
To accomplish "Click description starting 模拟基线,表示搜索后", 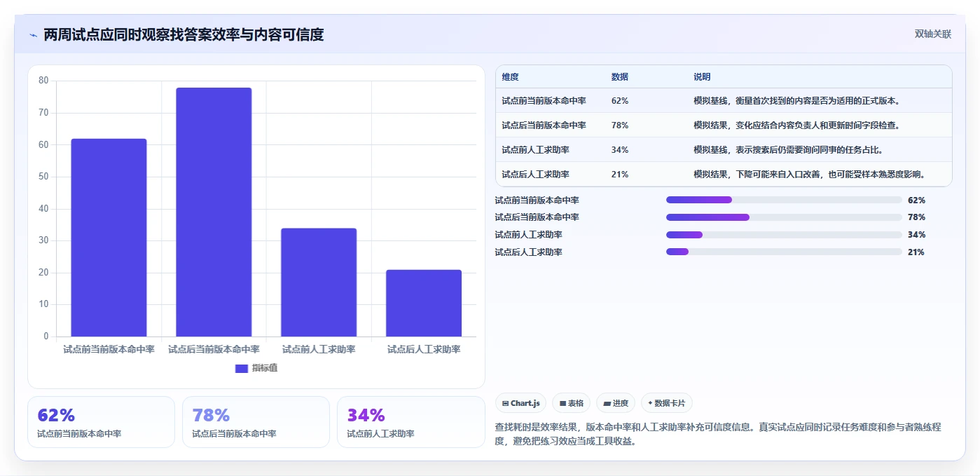I will pos(788,150).
